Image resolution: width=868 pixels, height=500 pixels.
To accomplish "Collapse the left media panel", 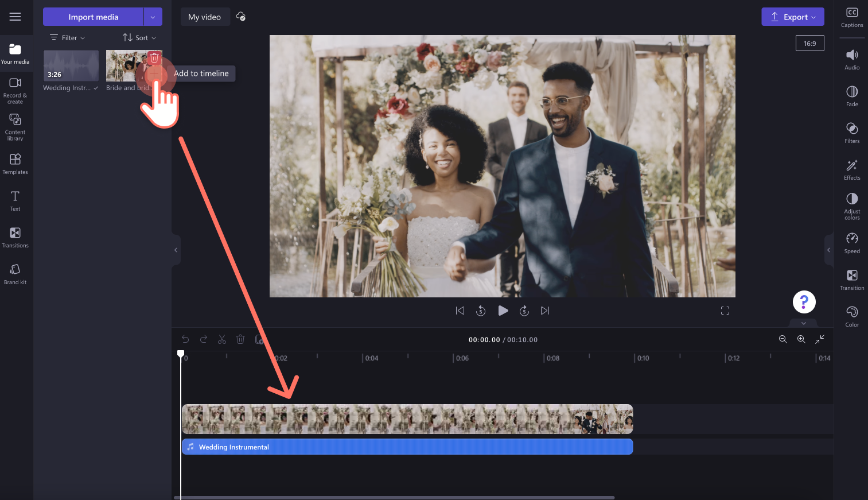I will (x=176, y=250).
